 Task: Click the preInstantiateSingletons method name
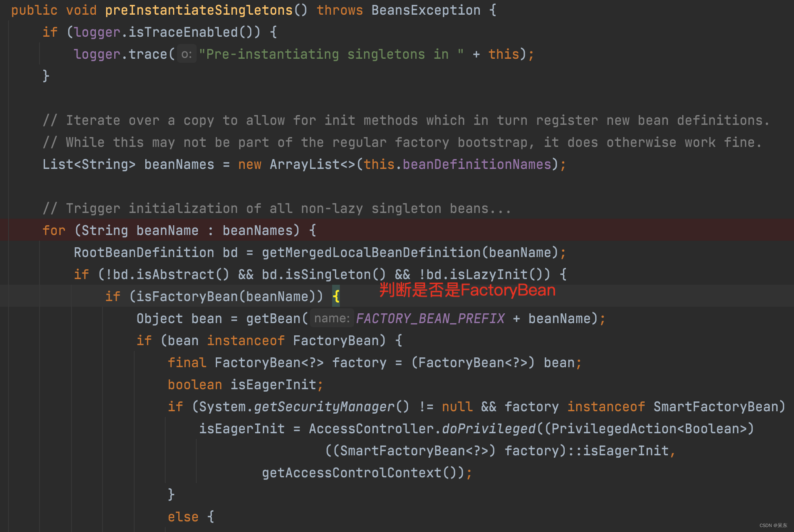[x=199, y=10]
